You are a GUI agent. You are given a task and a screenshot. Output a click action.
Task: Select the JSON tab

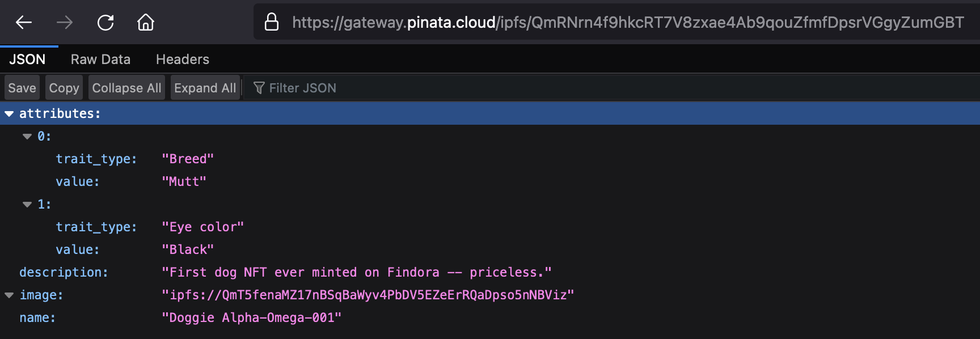(27, 60)
